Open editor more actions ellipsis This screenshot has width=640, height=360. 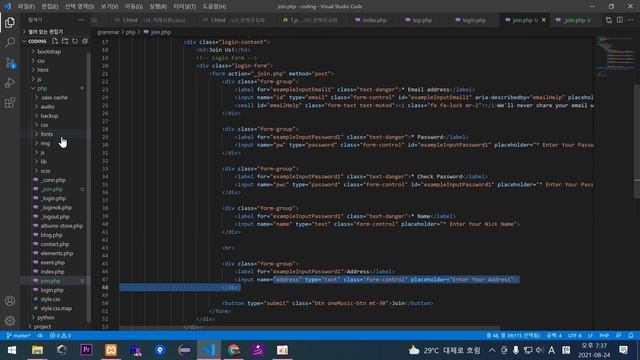631,20
